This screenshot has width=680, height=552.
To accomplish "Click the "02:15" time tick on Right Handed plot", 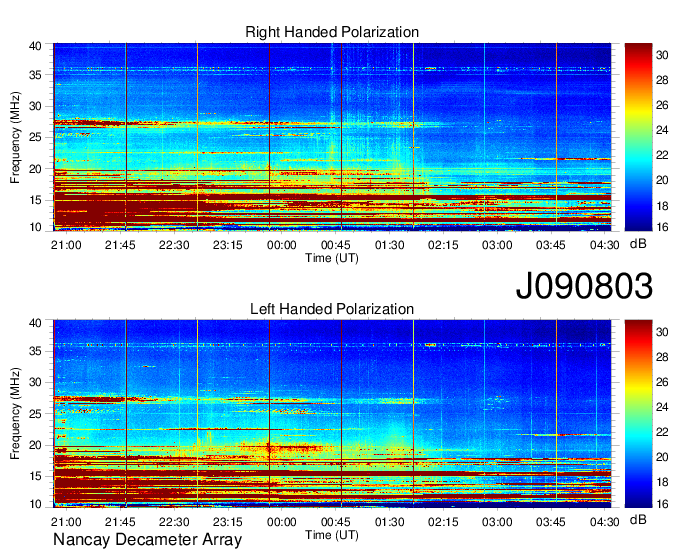I will point(443,245).
